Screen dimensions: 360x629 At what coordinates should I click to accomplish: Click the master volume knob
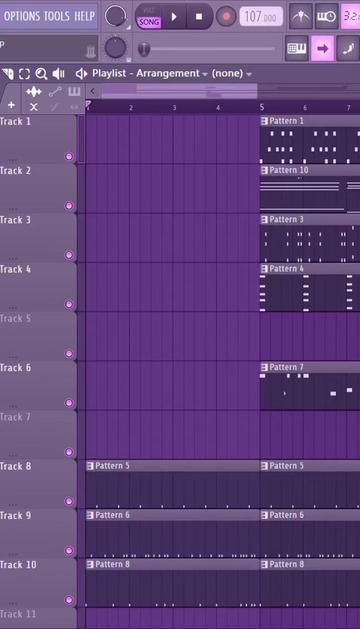tap(115, 16)
